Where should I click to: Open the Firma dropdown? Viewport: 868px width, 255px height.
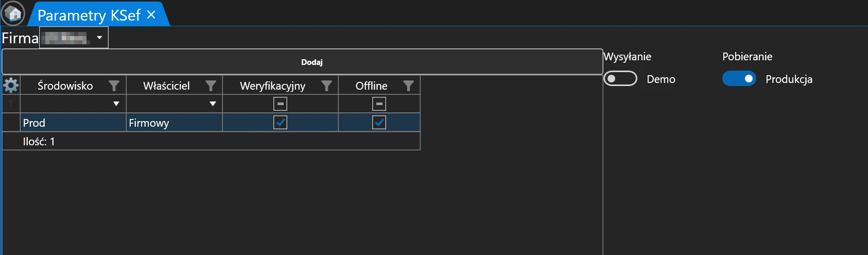(x=99, y=38)
